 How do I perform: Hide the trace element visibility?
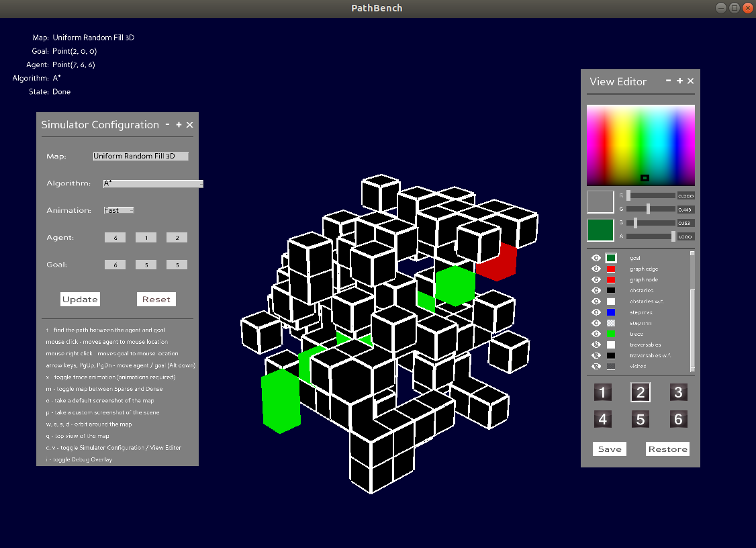point(596,334)
